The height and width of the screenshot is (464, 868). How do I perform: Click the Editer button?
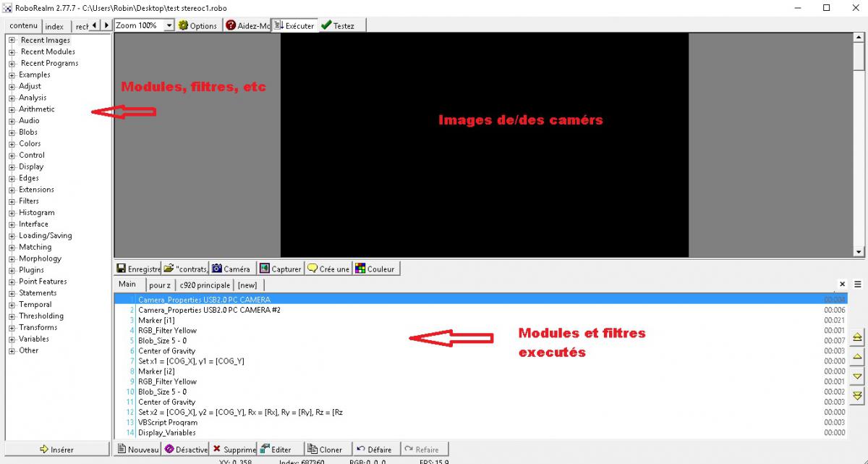281,449
